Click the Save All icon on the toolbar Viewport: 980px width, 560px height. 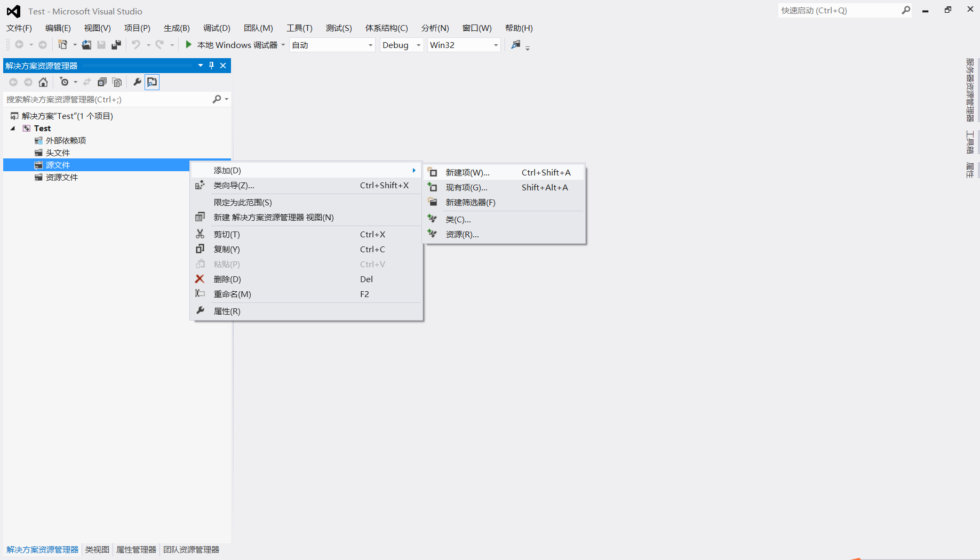[x=116, y=45]
